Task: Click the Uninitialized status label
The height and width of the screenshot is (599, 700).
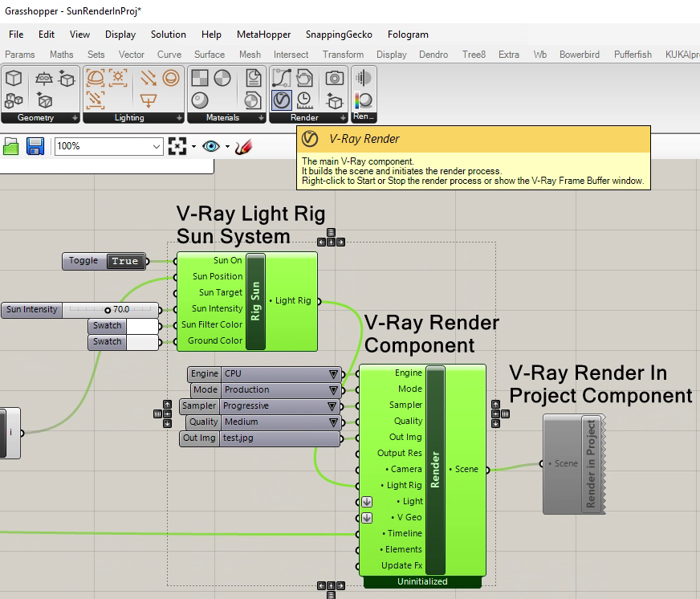Action: click(x=422, y=581)
